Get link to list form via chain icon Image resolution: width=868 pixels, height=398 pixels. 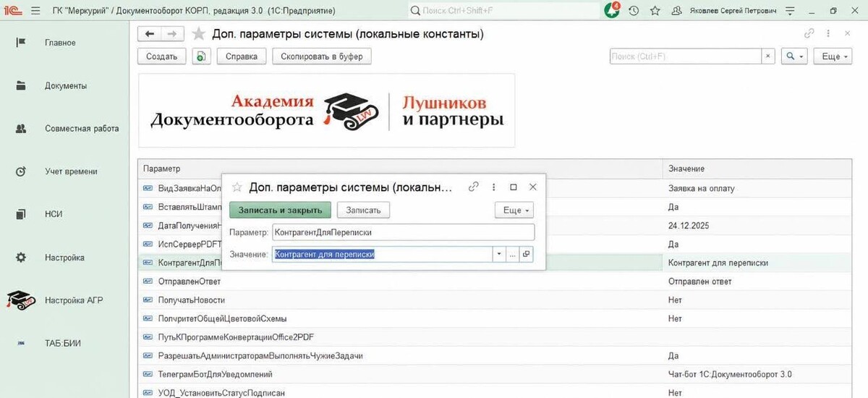tap(809, 33)
